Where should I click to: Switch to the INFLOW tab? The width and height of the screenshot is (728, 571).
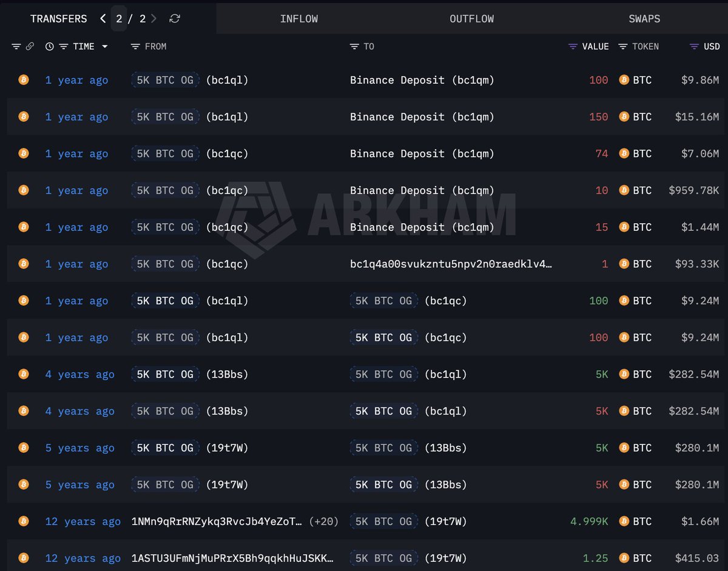click(x=298, y=19)
